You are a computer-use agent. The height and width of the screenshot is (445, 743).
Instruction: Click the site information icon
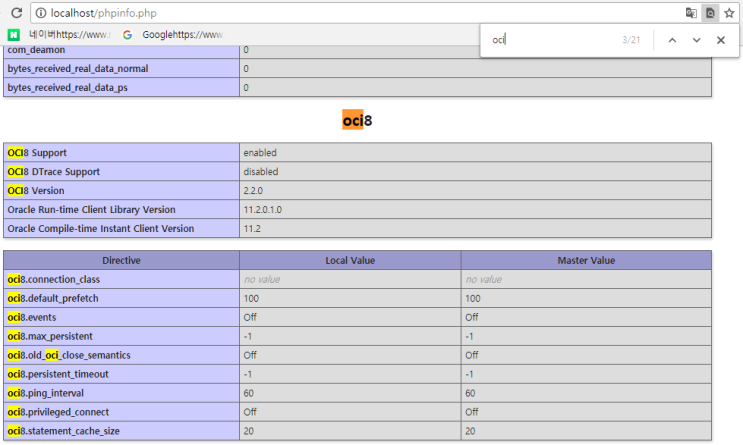pos(41,13)
